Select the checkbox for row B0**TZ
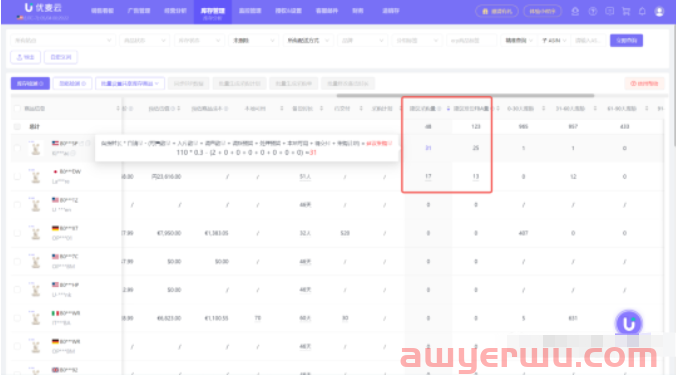Image resolution: width=676 pixels, height=387 pixels. (17, 205)
